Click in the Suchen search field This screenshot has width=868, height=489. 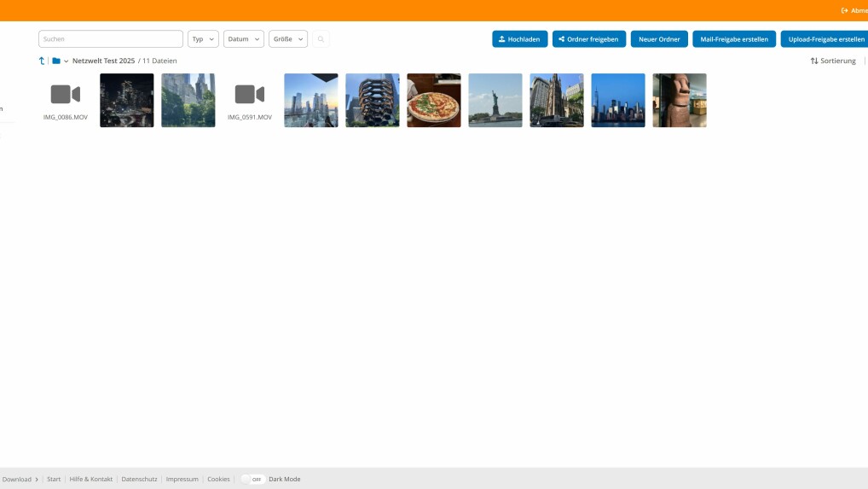click(111, 39)
